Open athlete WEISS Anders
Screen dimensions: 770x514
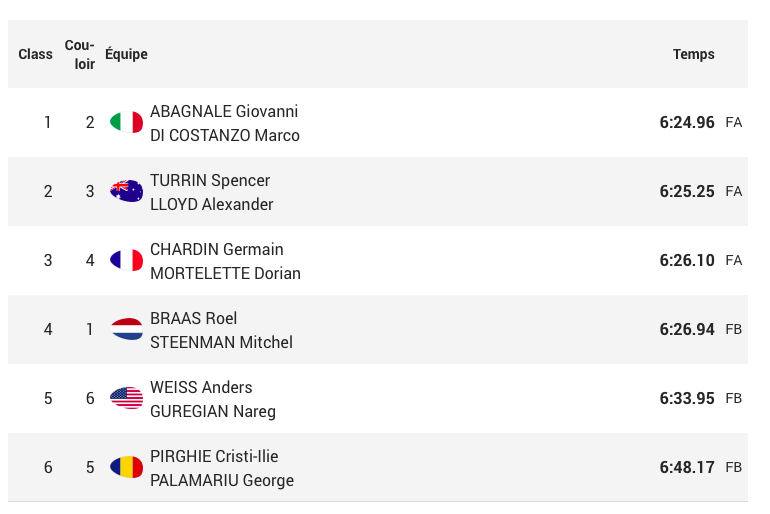coord(201,387)
